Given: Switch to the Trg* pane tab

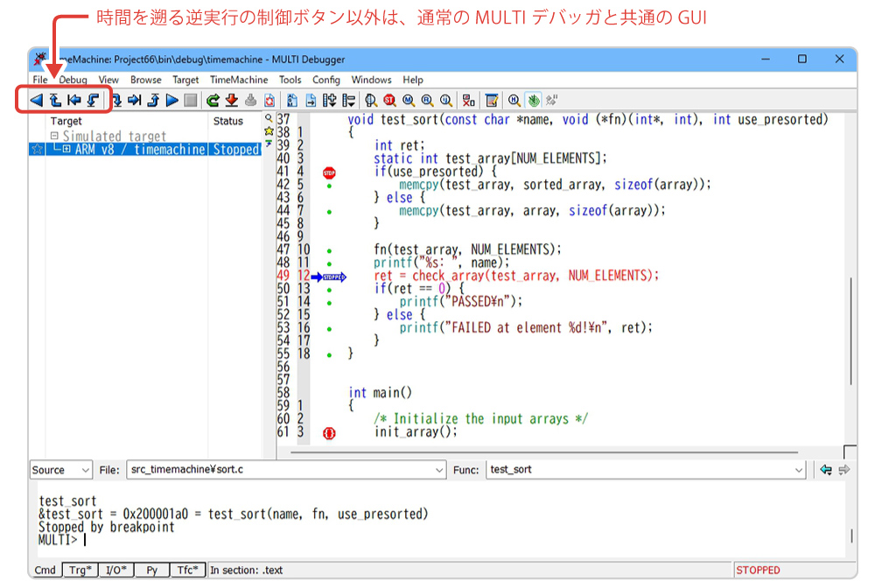Looking at the screenshot, I should 80,570.
